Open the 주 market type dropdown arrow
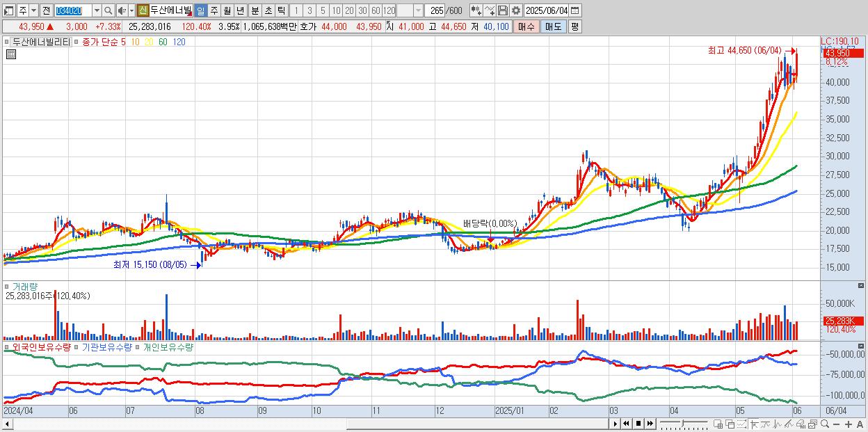The image size is (868, 432). (x=33, y=10)
